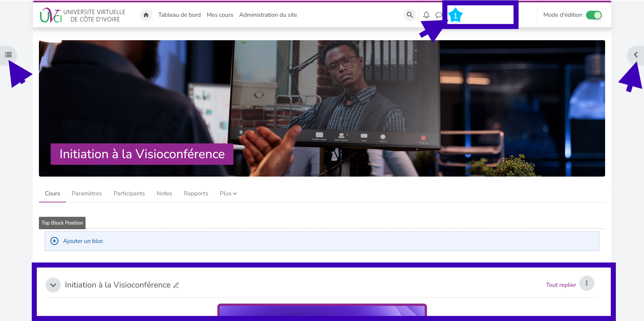Open the Paramètres tab

tap(87, 193)
